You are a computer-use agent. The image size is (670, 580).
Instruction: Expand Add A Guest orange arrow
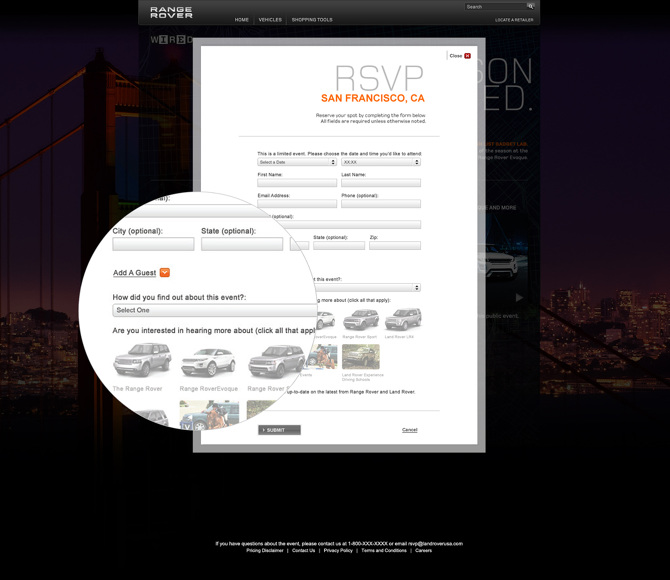(x=165, y=272)
